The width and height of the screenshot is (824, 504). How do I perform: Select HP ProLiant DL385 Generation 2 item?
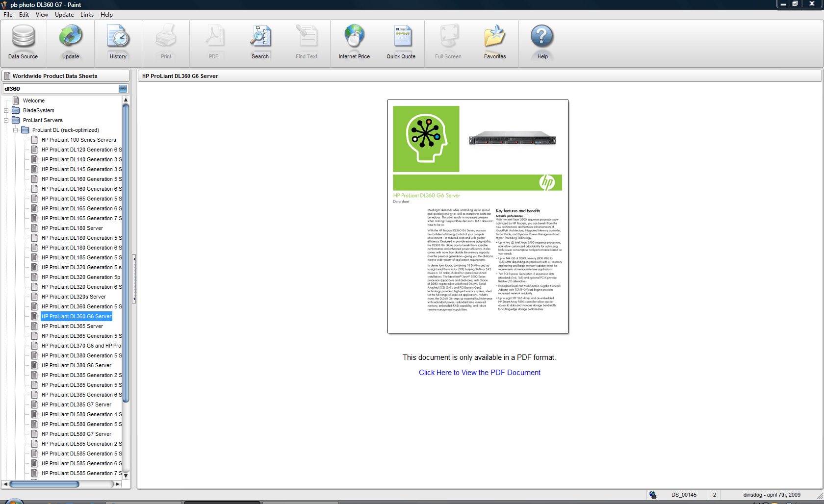81,375
